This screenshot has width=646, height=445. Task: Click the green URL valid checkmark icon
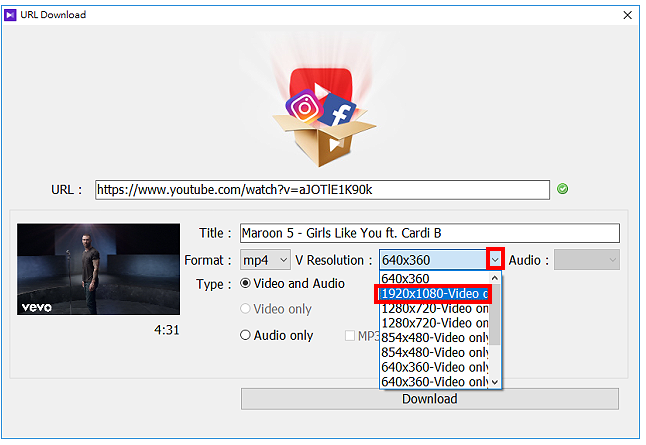pos(562,189)
